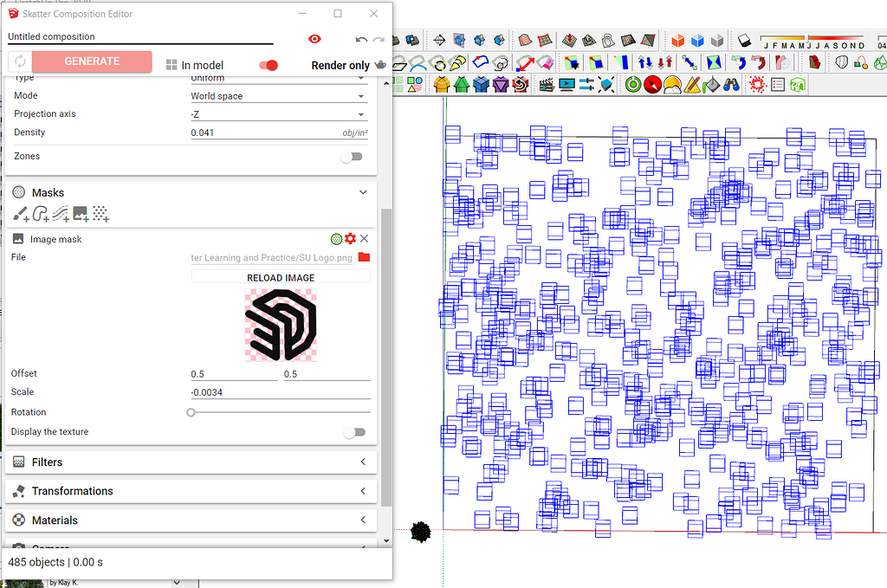Open Image mask settings gear
The width and height of the screenshot is (887, 588).
350,239
